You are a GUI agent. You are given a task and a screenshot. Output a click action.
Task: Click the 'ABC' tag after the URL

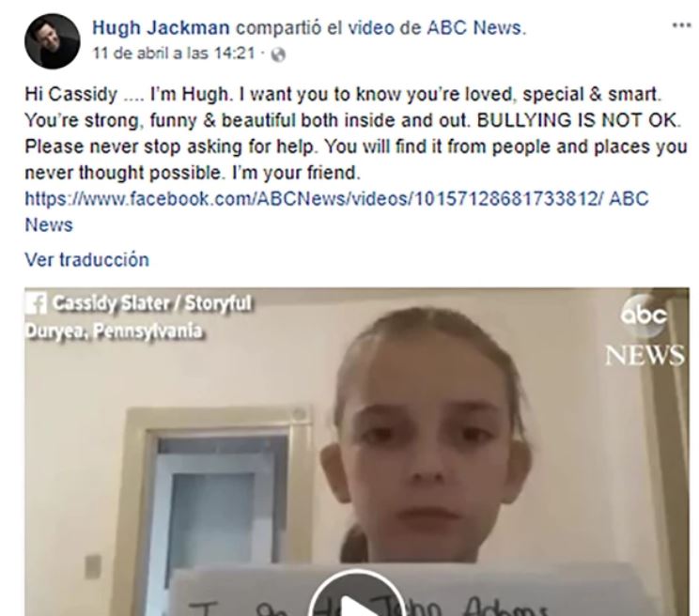[629, 199]
